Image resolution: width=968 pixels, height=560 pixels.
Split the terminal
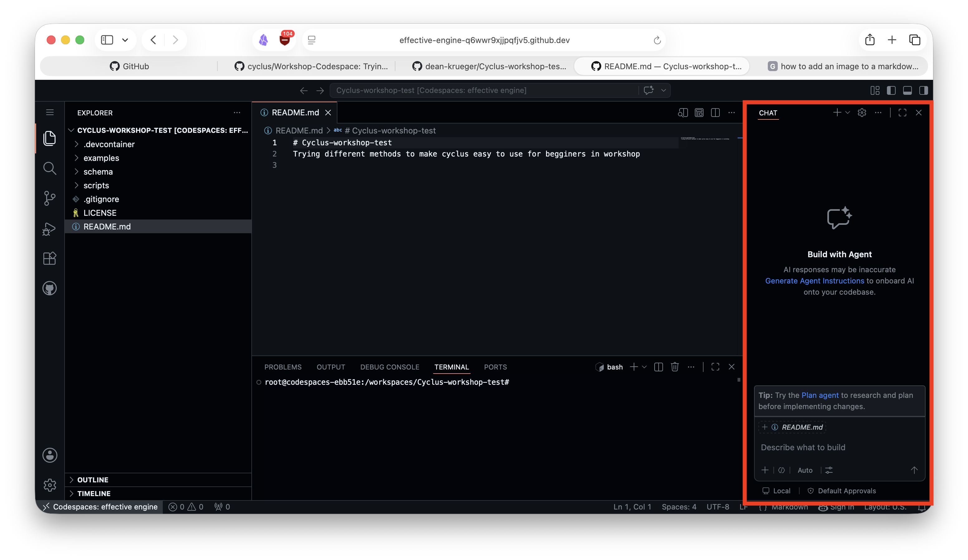click(x=658, y=367)
